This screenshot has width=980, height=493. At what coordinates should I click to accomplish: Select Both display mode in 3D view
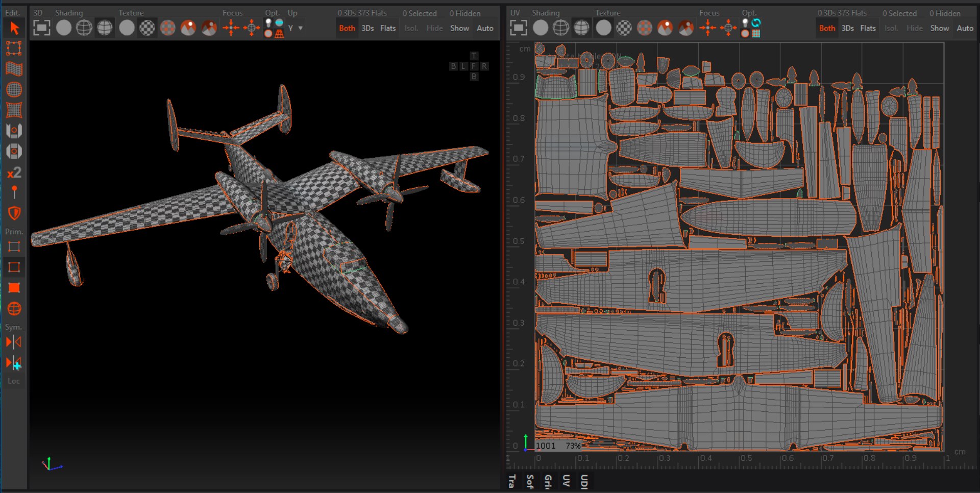tap(347, 28)
